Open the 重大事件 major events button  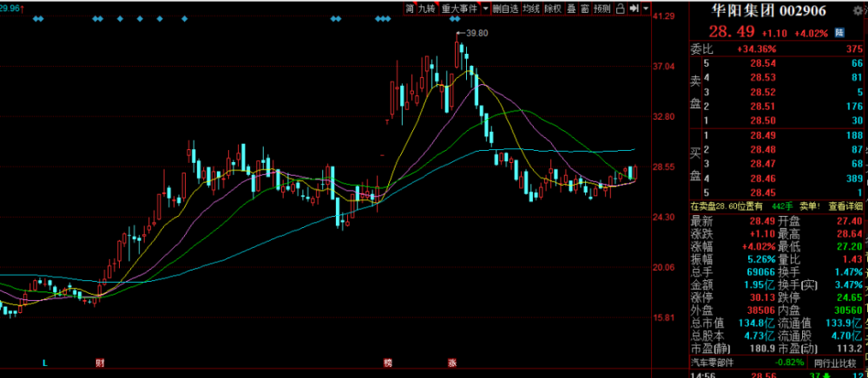pos(459,9)
